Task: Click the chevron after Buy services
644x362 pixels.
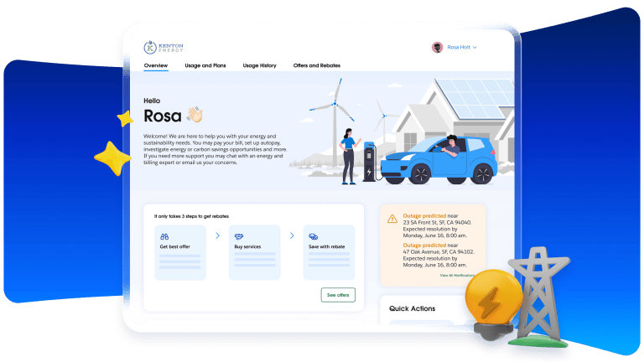Action: (x=292, y=235)
